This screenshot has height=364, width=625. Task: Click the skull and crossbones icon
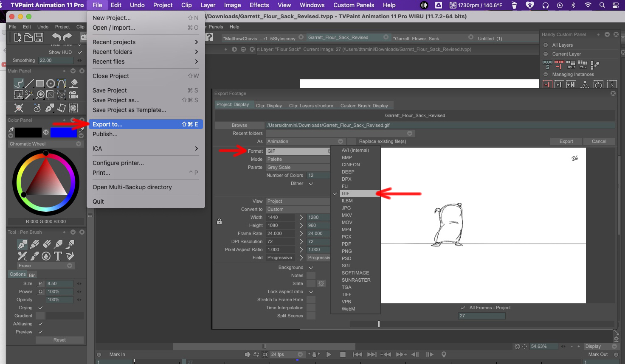pos(19,108)
